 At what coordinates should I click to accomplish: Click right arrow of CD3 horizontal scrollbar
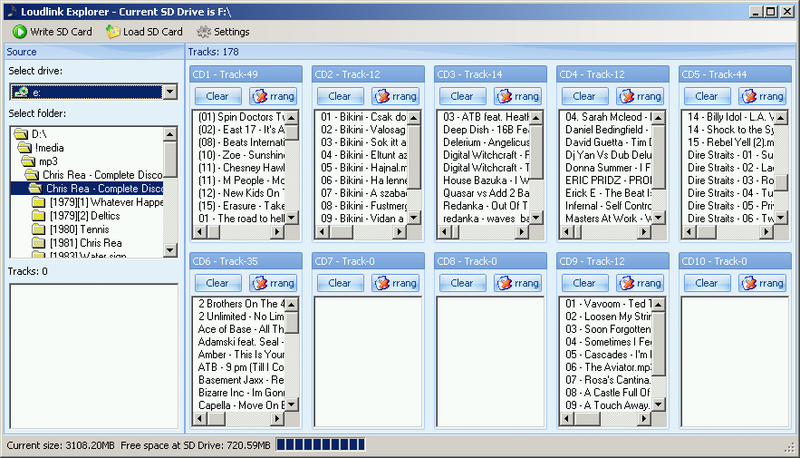521,232
